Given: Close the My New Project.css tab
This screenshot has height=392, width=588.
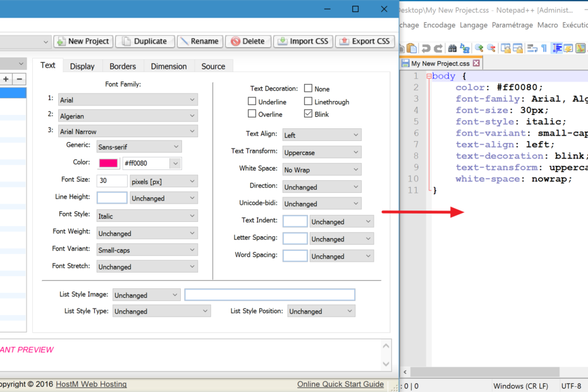Looking at the screenshot, I should (x=476, y=63).
